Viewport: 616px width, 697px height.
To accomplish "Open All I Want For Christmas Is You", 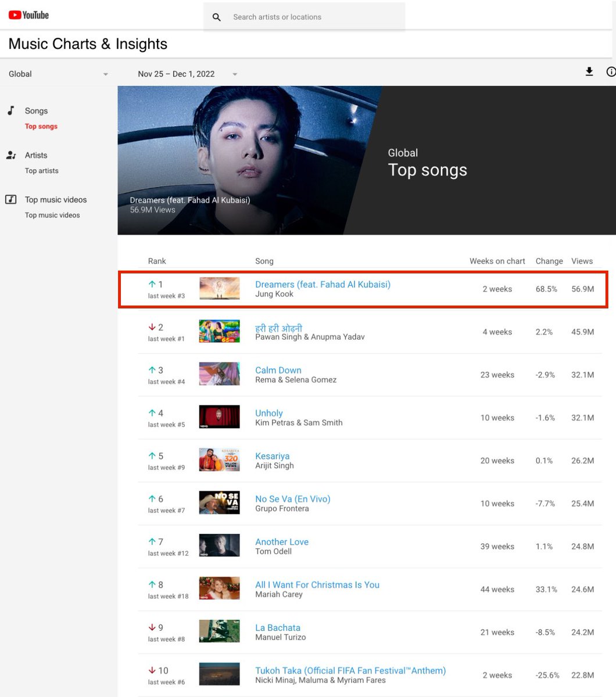I will tap(317, 585).
